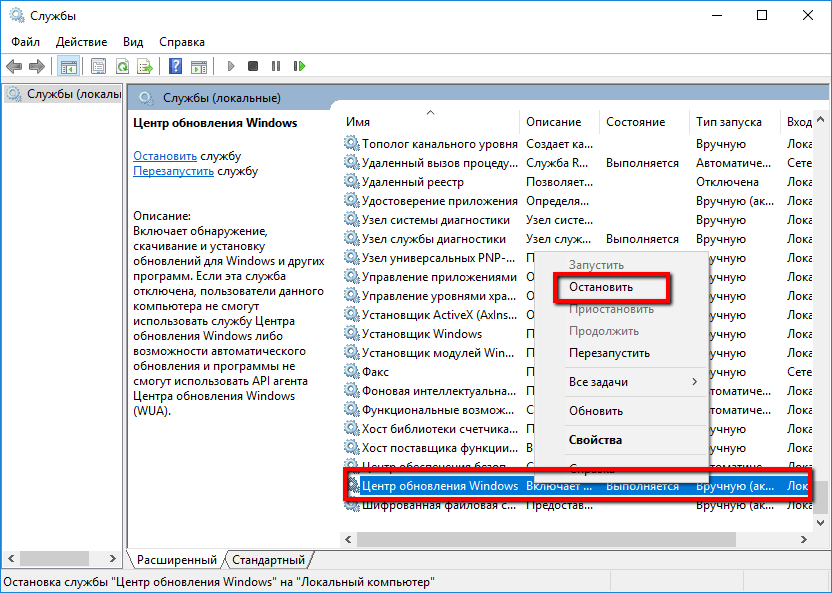Switch to the Стандартный tab
Image resolution: width=832 pixels, height=593 pixels.
[270, 560]
